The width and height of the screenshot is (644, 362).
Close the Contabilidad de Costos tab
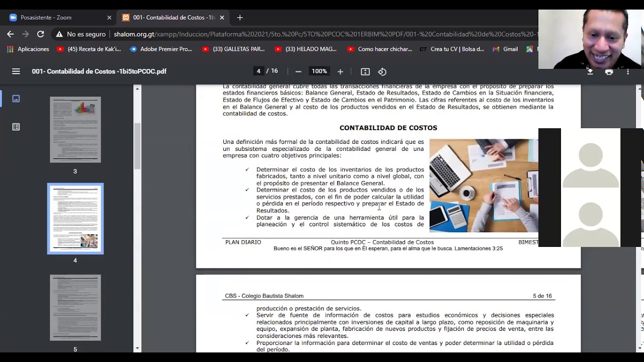(222, 18)
